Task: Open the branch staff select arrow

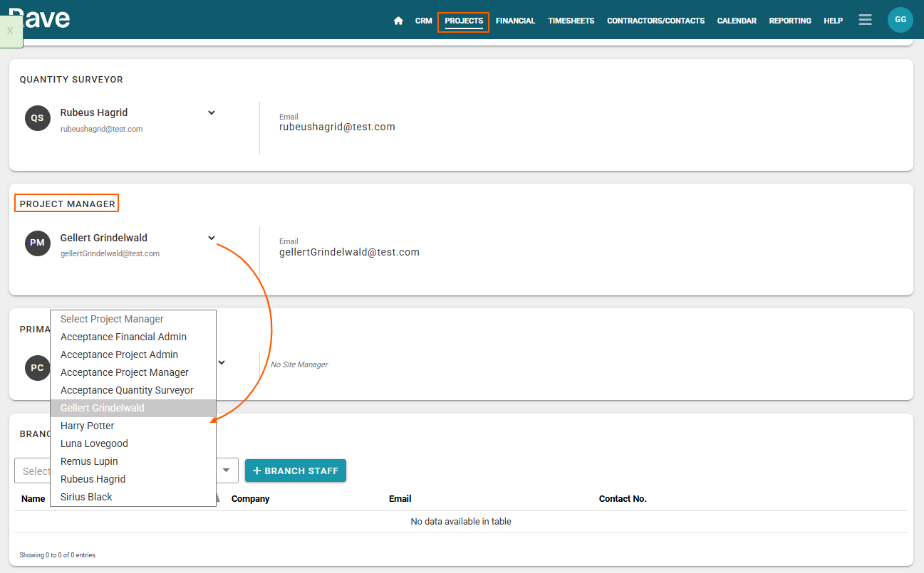Action: (227, 471)
